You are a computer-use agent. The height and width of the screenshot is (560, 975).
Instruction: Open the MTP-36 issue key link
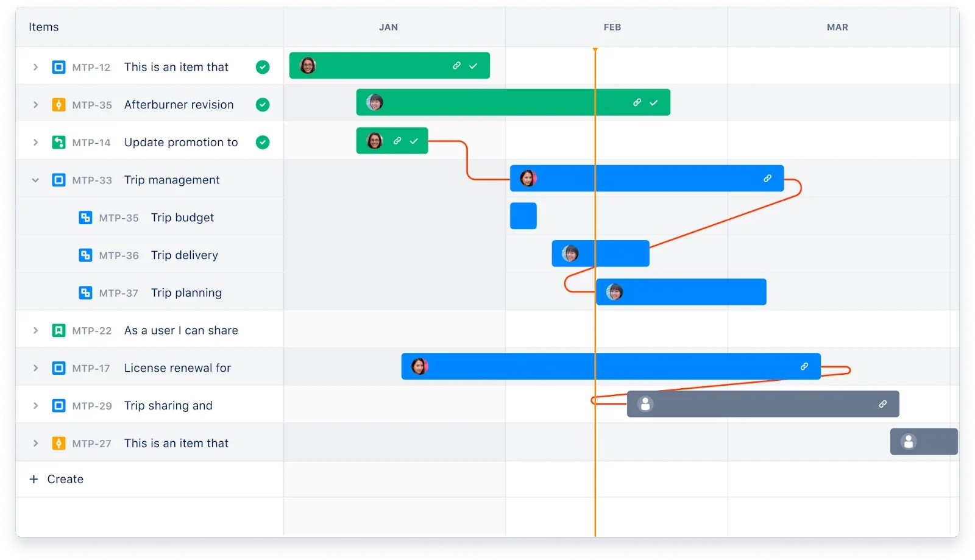(119, 256)
